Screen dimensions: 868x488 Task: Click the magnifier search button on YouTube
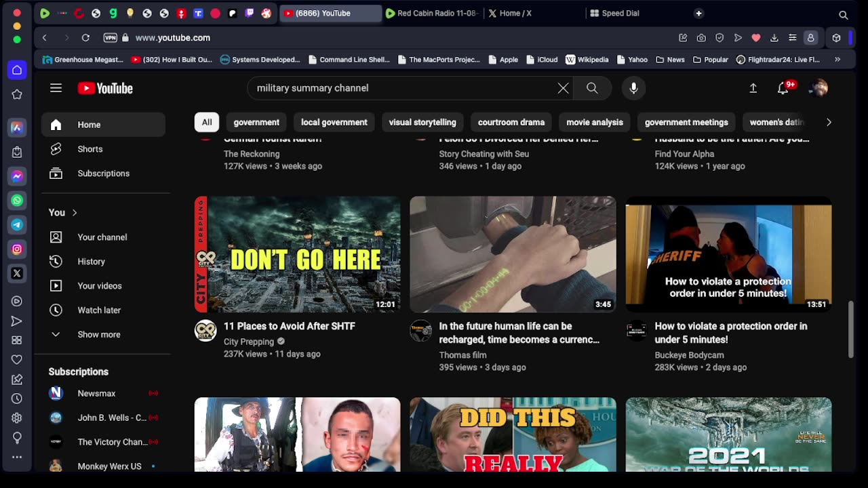pos(592,88)
